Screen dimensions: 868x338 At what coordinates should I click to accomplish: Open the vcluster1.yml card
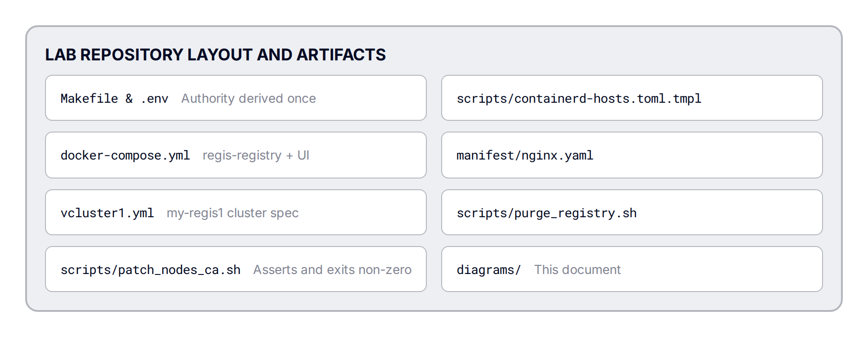[235, 212]
